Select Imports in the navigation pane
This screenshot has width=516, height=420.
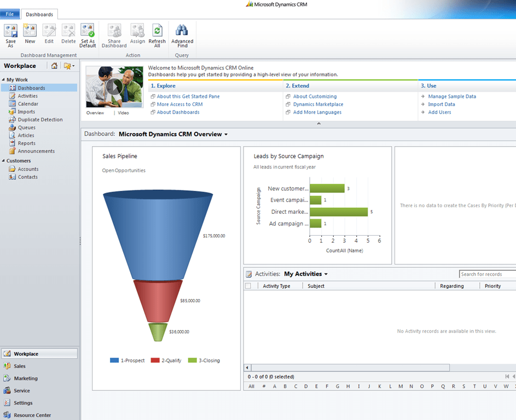point(26,112)
